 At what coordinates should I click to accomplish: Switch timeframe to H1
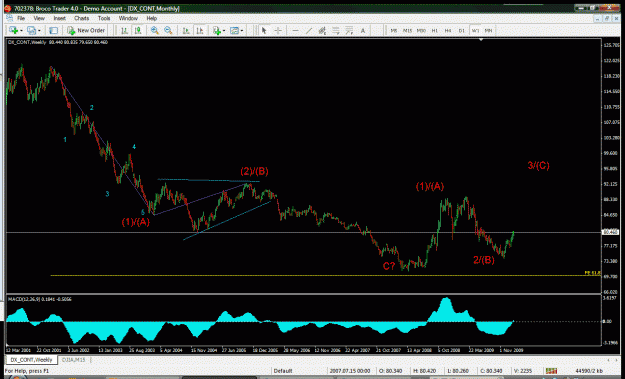coord(434,30)
